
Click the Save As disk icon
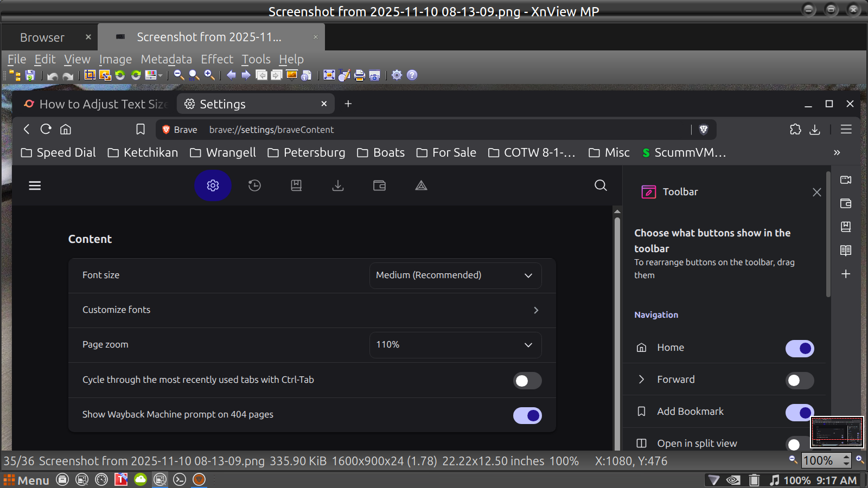(x=30, y=75)
